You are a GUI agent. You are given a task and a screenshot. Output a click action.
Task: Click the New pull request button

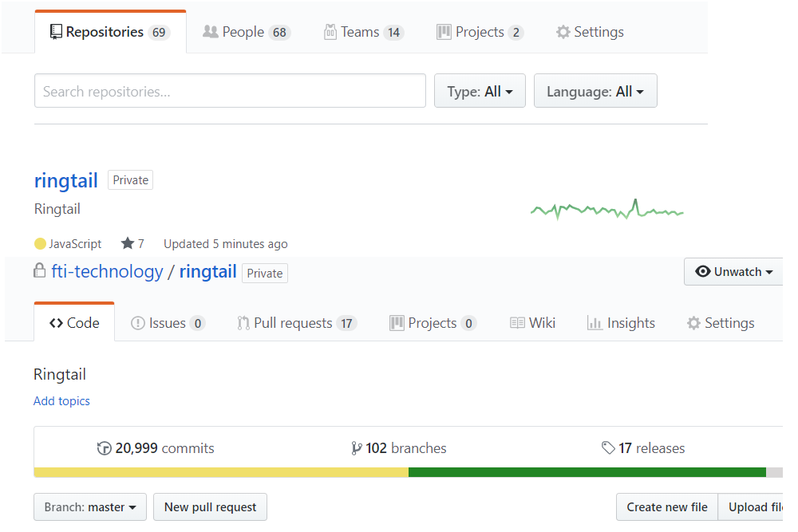tap(210, 507)
